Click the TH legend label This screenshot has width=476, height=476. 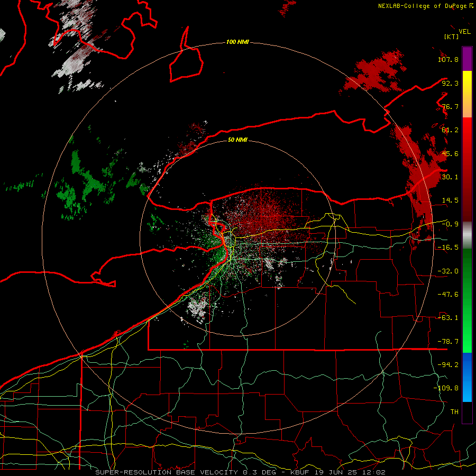tap(454, 412)
